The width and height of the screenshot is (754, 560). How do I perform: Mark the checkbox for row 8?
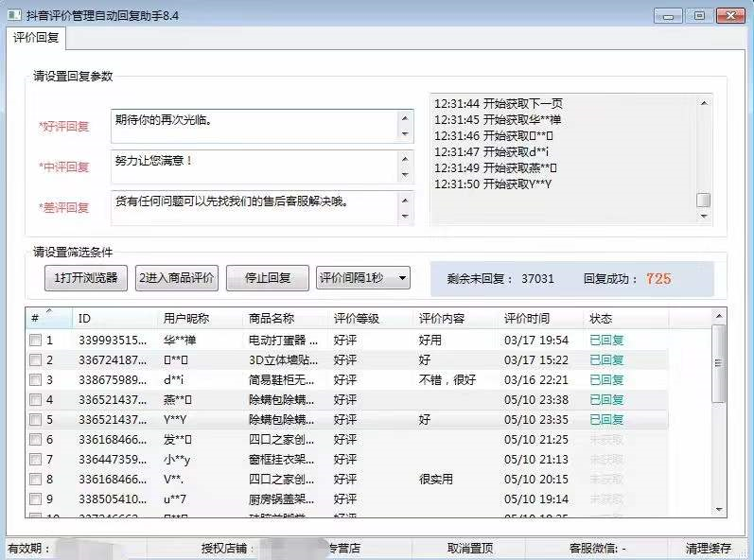(35, 480)
